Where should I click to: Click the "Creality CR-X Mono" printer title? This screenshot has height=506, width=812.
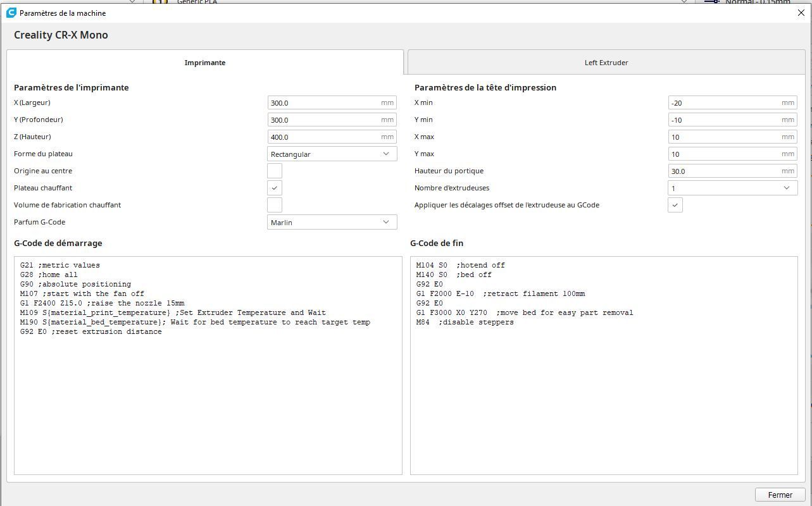[61, 35]
